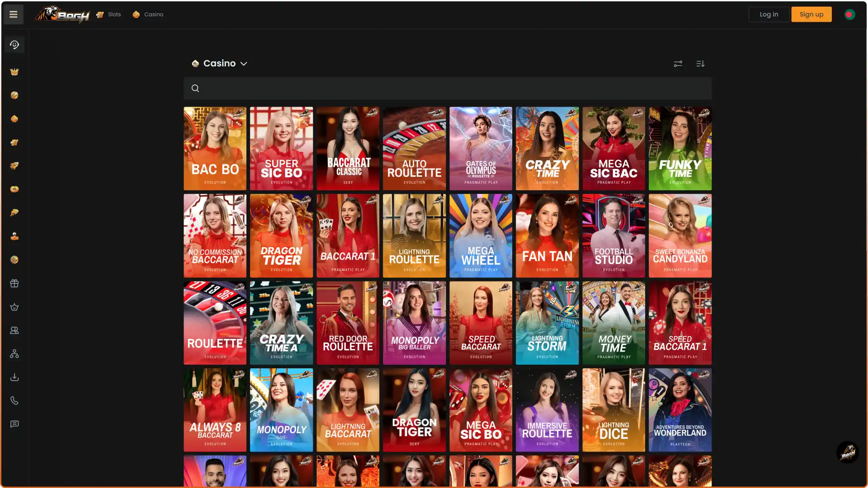Open the Auto Roulette game
Image resolution: width=868 pixels, height=488 pixels.
tap(415, 149)
